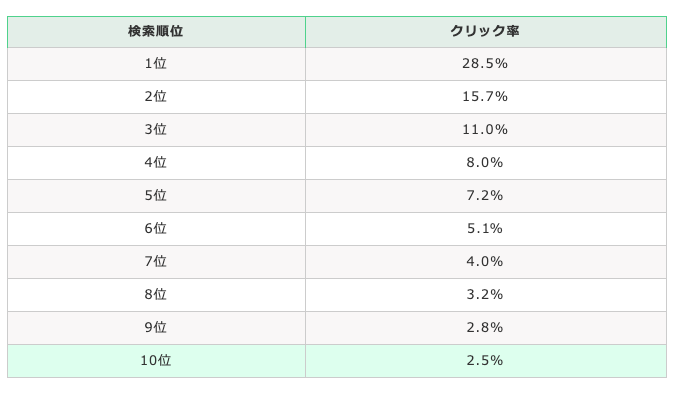Screen dimensions: 683x396
Task: Click the 8.0% click rate value
Action: 486,163
